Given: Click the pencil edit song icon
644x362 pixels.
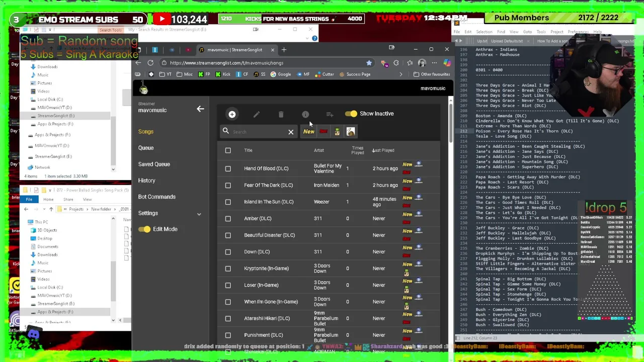Looking at the screenshot, I should coord(256,114).
